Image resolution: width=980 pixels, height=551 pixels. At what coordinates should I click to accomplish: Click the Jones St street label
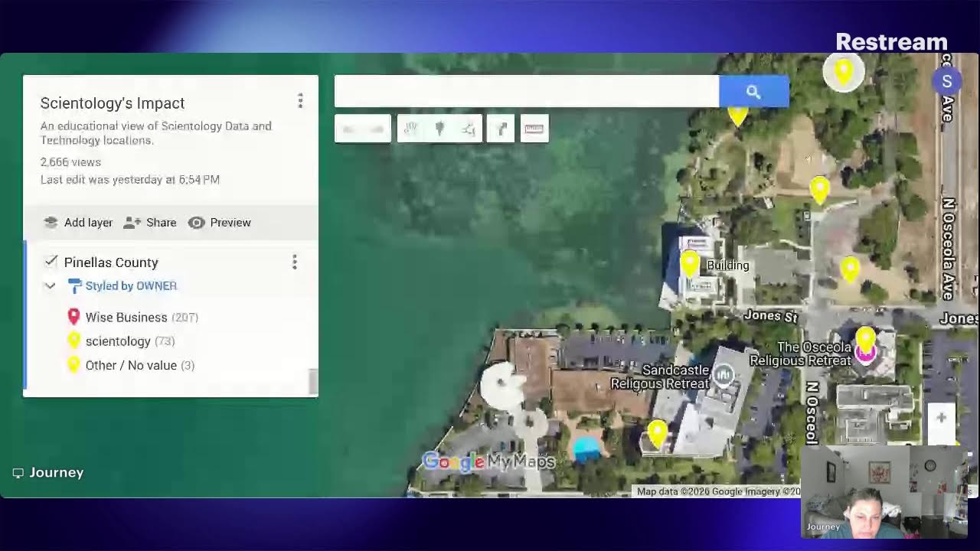click(770, 316)
